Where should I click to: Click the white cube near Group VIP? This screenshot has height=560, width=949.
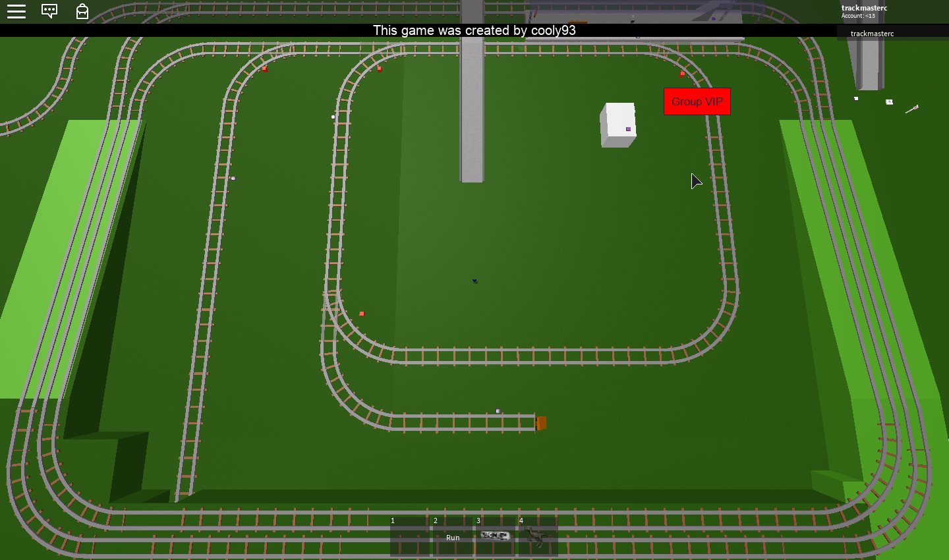(618, 124)
